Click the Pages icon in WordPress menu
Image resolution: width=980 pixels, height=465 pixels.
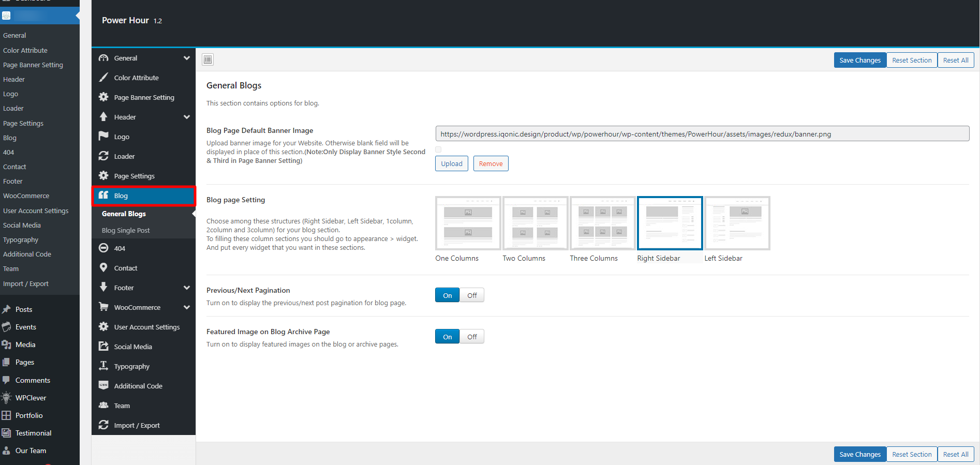pos(6,362)
